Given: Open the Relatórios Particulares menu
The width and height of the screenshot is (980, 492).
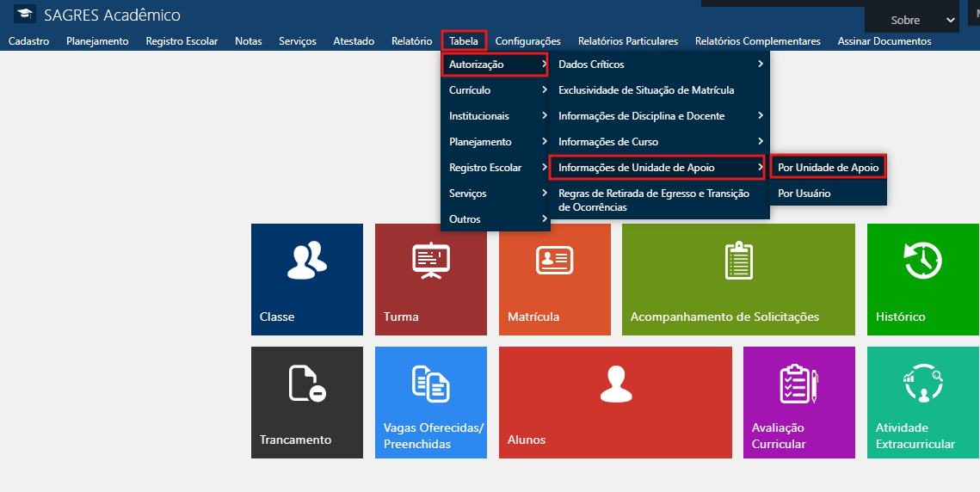Looking at the screenshot, I should pos(628,41).
